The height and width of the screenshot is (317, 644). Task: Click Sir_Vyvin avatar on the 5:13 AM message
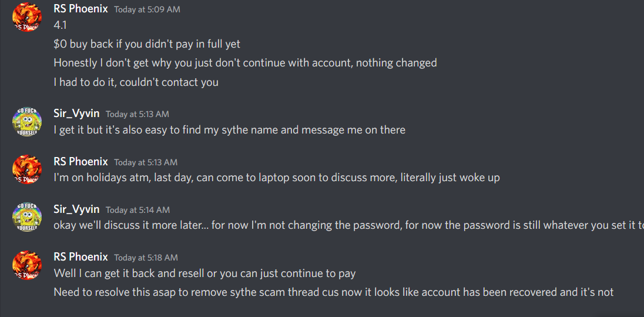[x=27, y=121]
